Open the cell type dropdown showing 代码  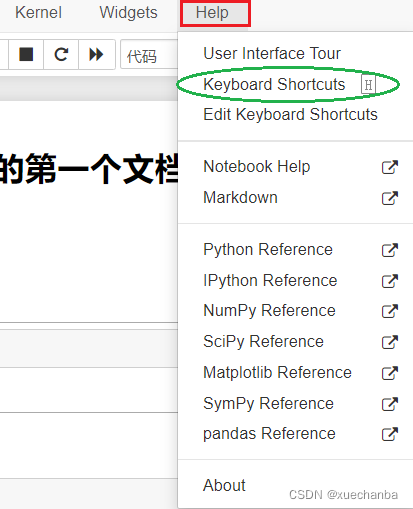pos(149,54)
